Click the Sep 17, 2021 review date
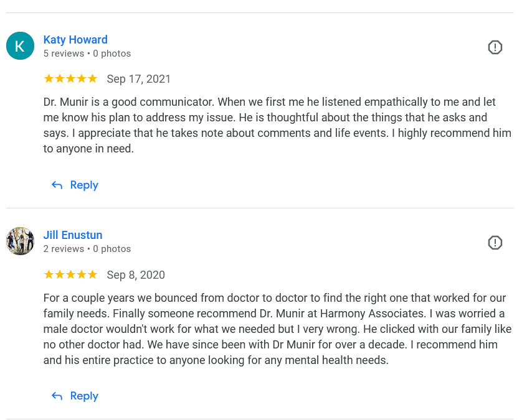The width and height of the screenshot is (522, 420). click(139, 79)
